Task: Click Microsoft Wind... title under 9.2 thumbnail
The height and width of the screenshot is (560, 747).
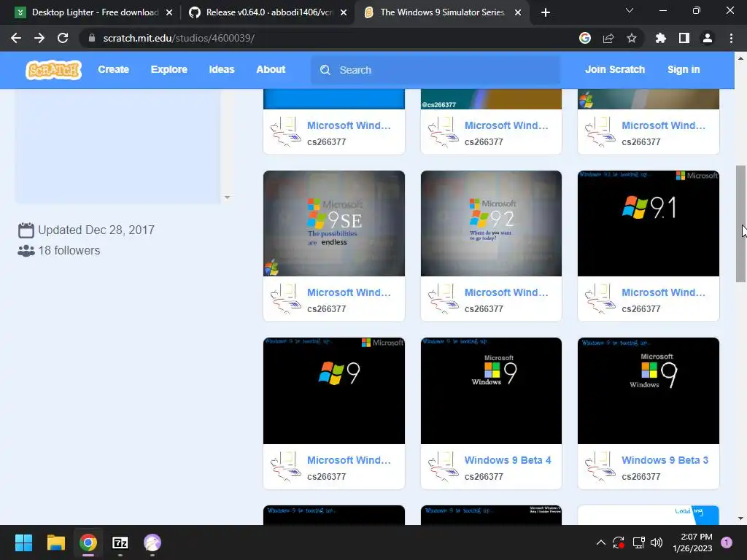Action: tap(506, 292)
